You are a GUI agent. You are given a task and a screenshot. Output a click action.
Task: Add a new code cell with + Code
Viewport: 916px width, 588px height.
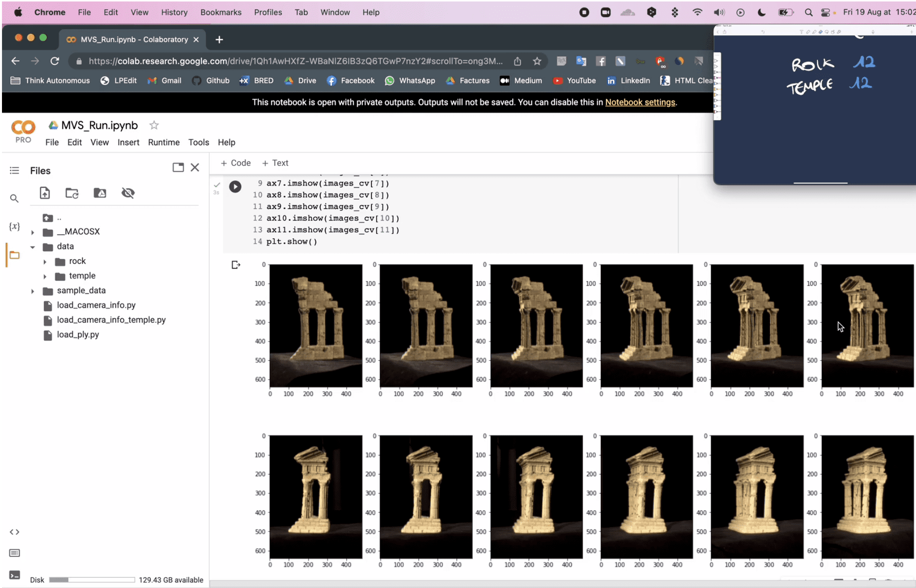pos(235,163)
